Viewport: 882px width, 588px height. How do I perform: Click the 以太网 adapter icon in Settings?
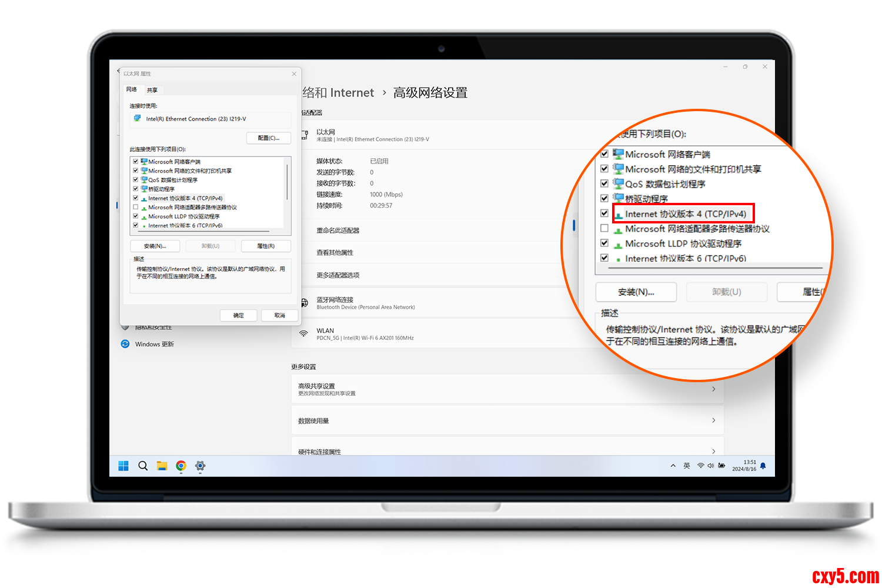click(305, 135)
